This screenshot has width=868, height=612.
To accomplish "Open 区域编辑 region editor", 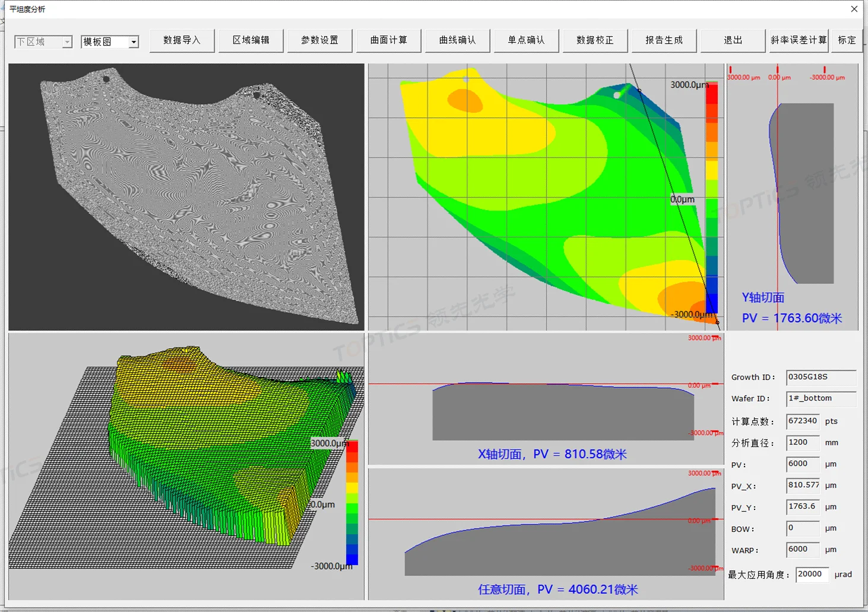I will [251, 40].
